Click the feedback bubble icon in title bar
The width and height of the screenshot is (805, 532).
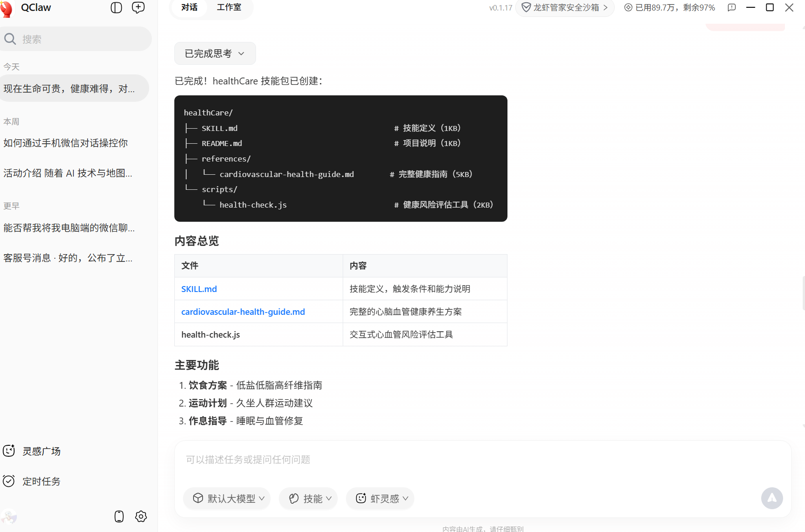(732, 8)
